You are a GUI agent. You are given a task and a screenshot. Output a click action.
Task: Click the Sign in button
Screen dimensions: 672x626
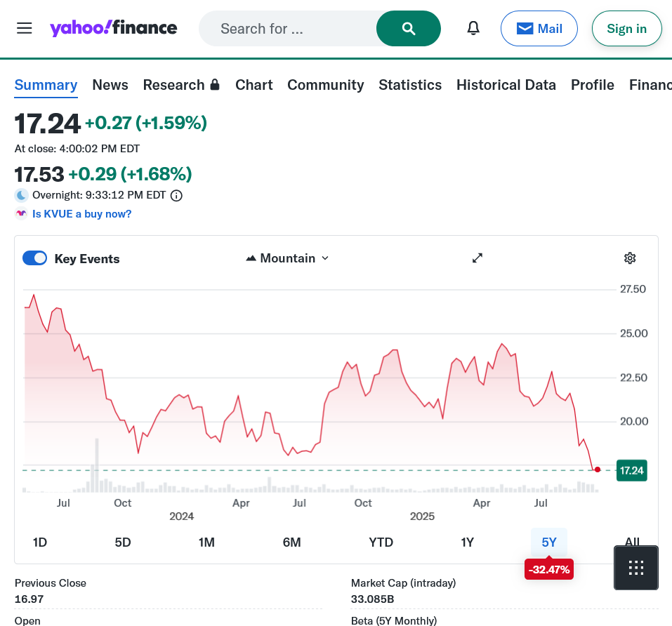tap(626, 29)
